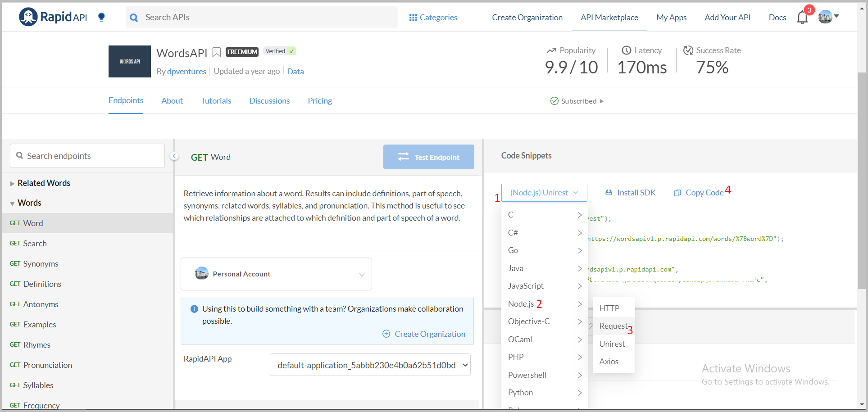Open the (Node.js) Unirest language dropdown
The image size is (868, 412).
tap(544, 193)
